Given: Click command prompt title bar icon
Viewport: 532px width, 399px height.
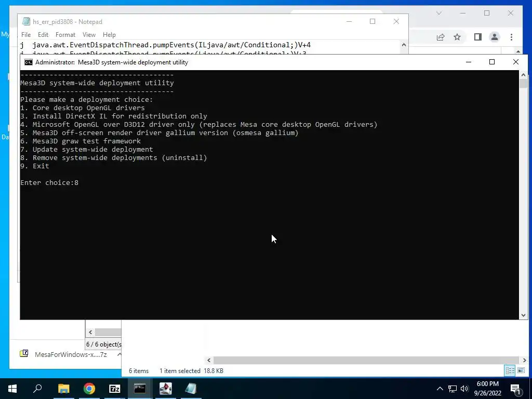Looking at the screenshot, I should coord(29,62).
